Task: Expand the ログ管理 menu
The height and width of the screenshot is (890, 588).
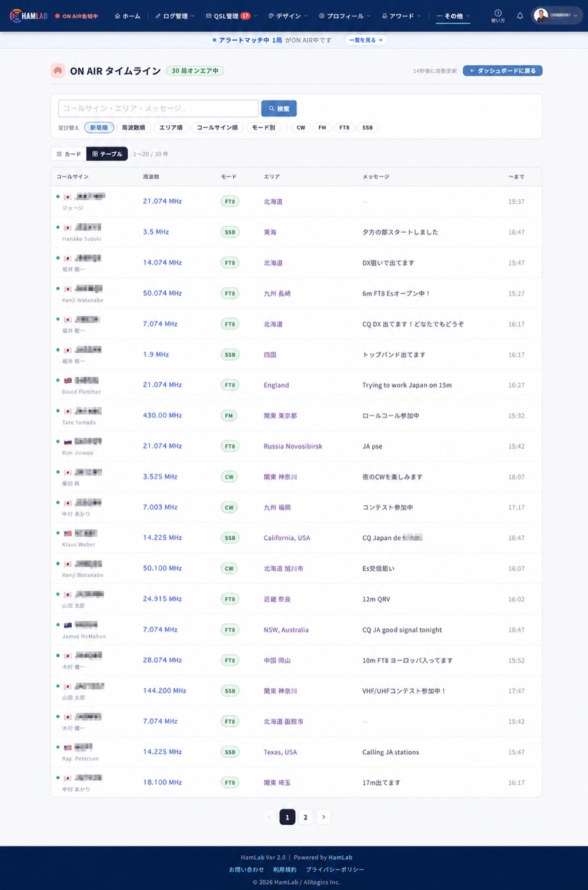Action: coord(175,16)
